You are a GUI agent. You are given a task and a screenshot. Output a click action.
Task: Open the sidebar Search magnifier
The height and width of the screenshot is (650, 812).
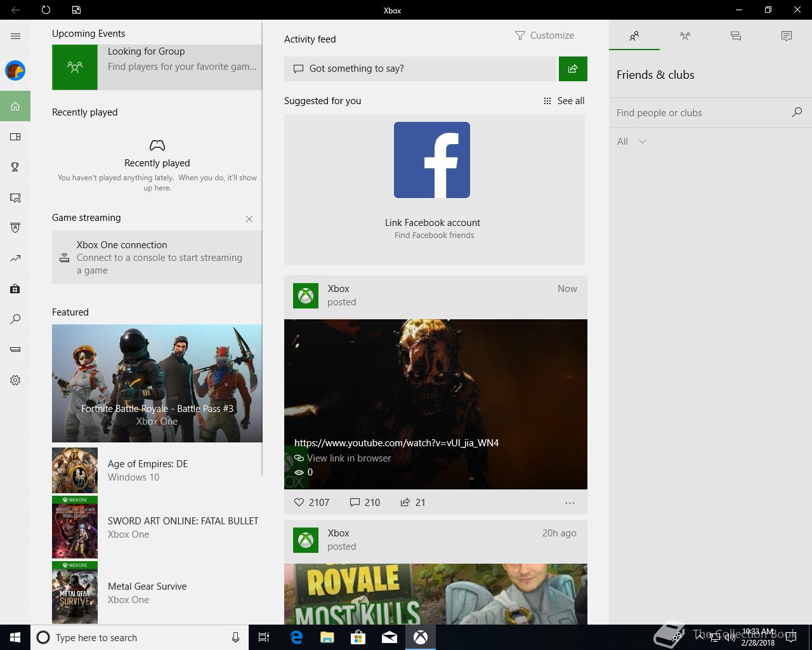[15, 319]
